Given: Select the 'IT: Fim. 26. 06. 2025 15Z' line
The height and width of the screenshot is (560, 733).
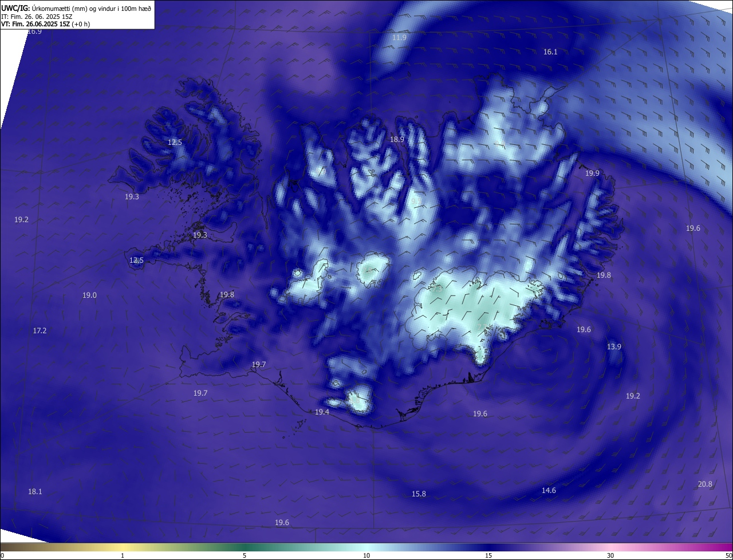Looking at the screenshot, I should (x=37, y=16).
